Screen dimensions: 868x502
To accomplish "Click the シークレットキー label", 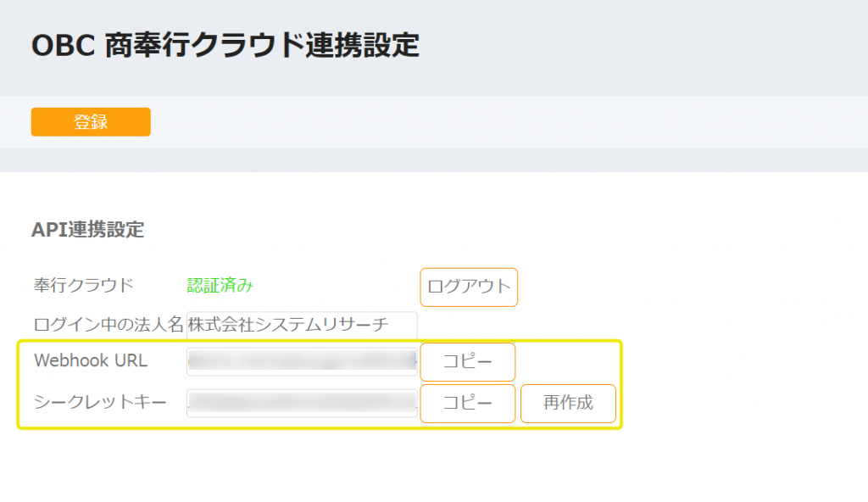I will pos(100,402).
